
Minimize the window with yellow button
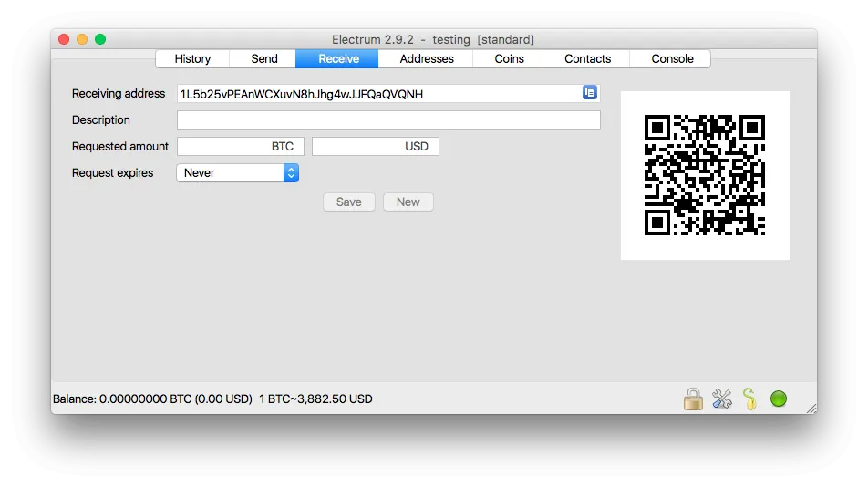(x=82, y=39)
